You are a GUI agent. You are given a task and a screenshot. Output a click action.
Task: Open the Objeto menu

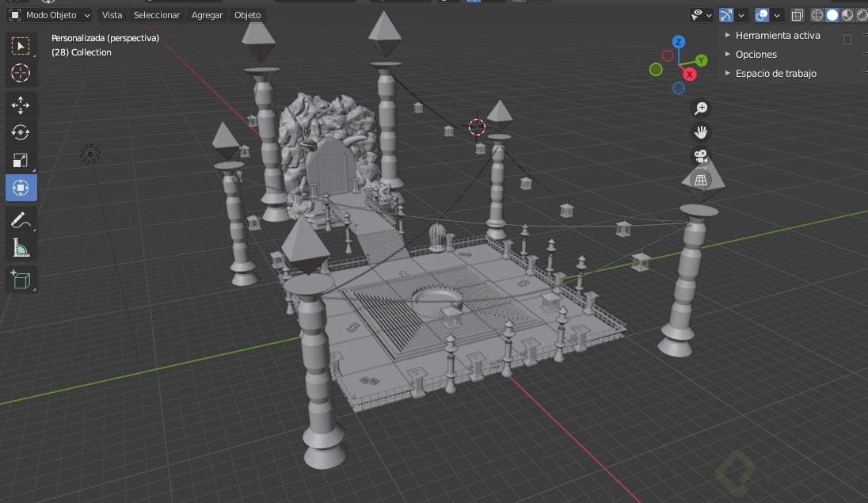pos(247,15)
